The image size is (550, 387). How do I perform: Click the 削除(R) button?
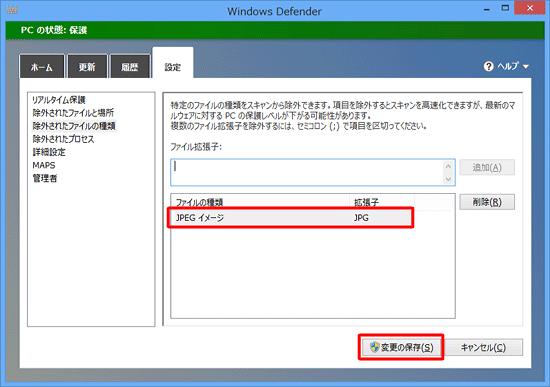coord(487,202)
